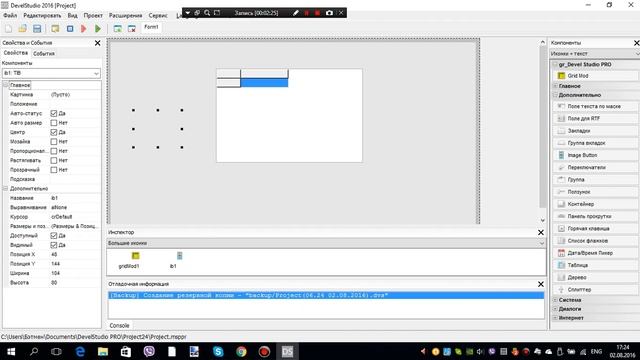640x360 pixels.
Task: Collapse the Главное property group
Action: 5,85
